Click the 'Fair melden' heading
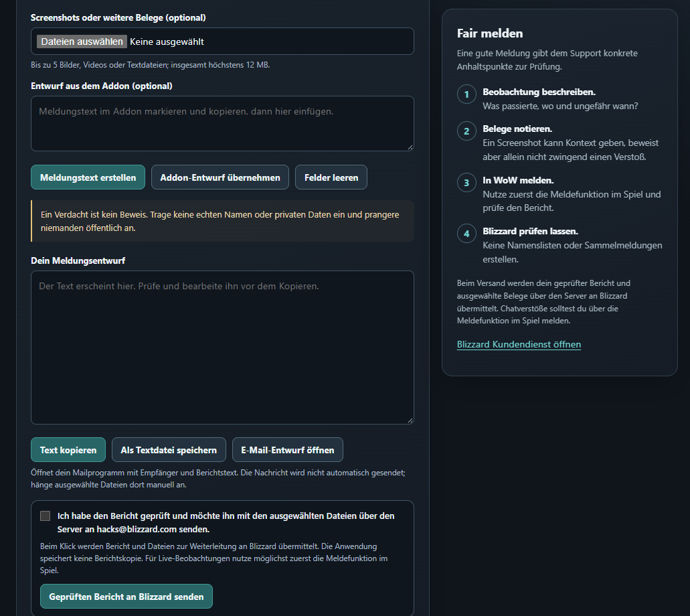 [490, 33]
